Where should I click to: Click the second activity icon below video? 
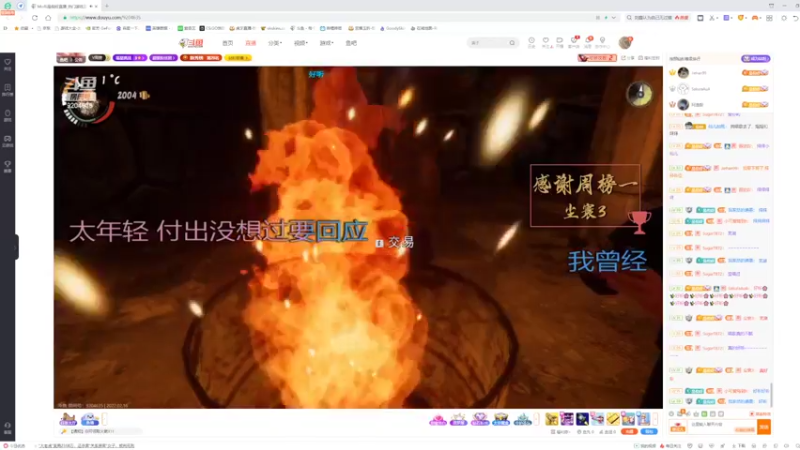pos(90,419)
